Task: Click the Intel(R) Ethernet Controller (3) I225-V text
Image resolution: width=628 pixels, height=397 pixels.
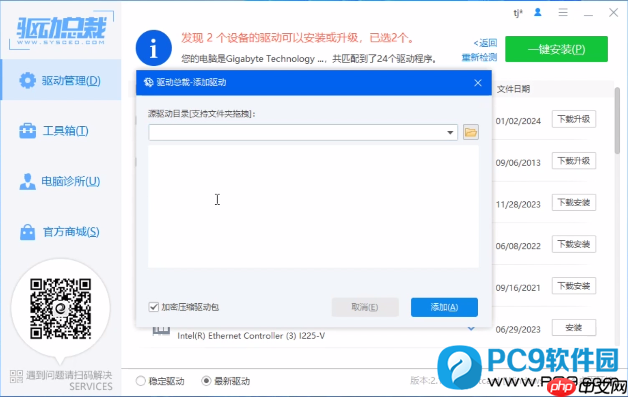Action: click(x=251, y=336)
